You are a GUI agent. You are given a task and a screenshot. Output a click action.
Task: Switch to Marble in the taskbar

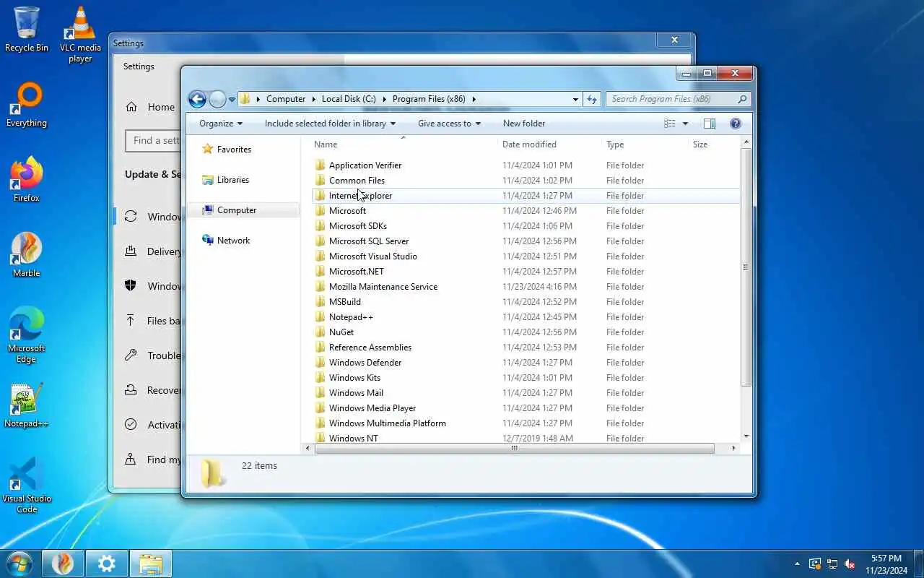(63, 564)
